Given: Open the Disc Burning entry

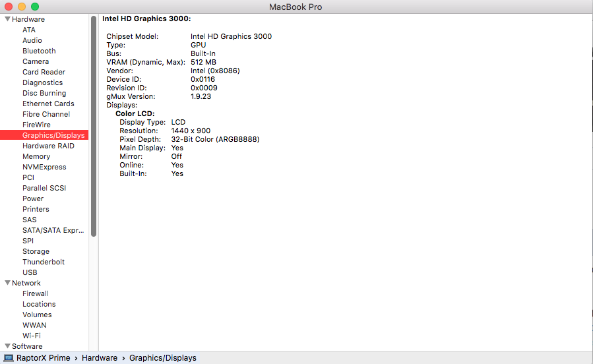Looking at the screenshot, I should point(44,93).
